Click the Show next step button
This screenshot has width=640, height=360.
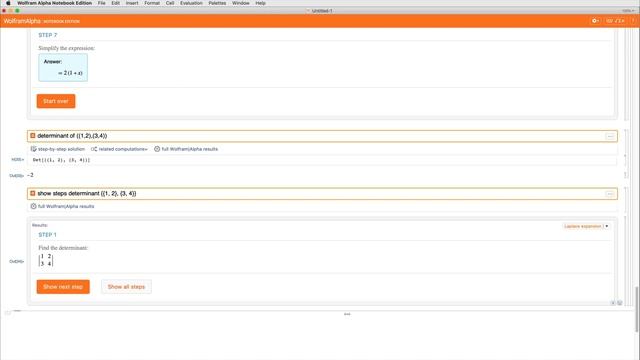pyautogui.click(x=63, y=287)
